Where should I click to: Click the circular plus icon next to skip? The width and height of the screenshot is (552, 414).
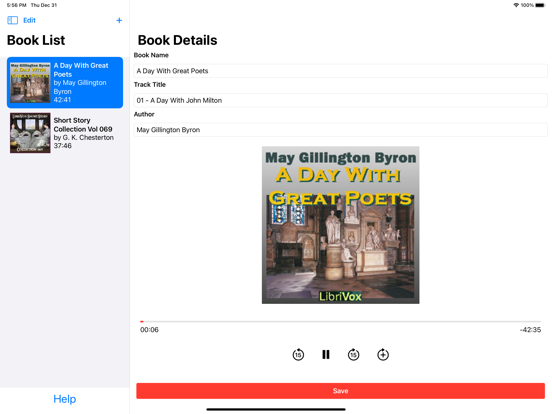pyautogui.click(x=383, y=355)
